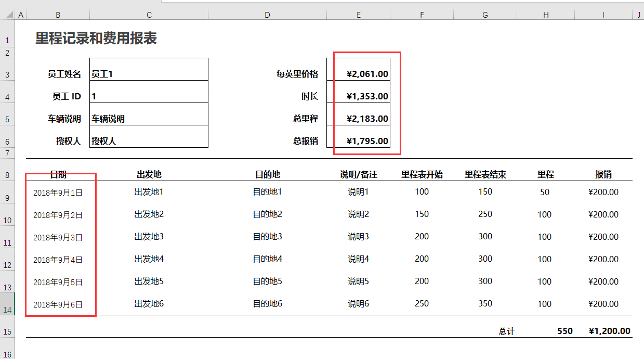Select the 说明6 cell
Screen dimensions: 644x359
(359, 304)
